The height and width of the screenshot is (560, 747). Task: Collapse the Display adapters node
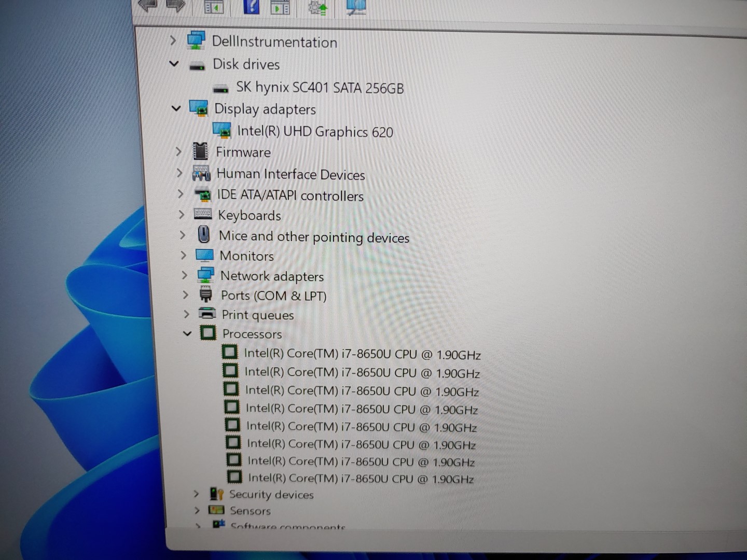(x=176, y=108)
